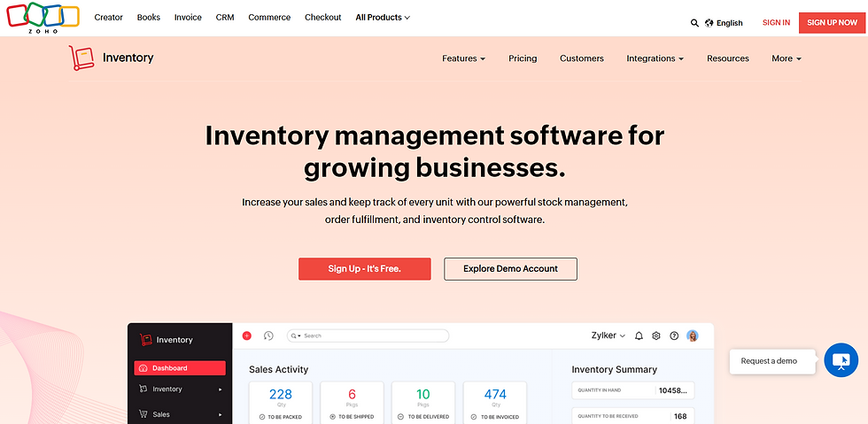Select Dashboard in demo sidebar

(179, 368)
